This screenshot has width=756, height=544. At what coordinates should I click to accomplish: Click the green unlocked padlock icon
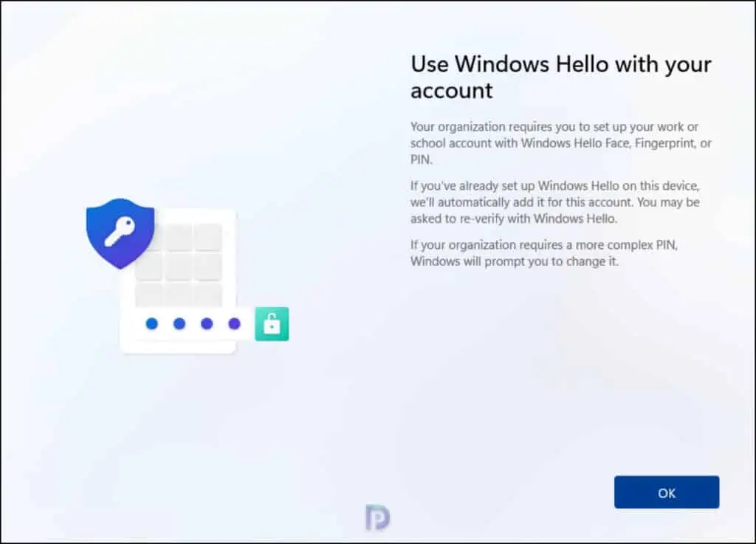[x=272, y=324]
